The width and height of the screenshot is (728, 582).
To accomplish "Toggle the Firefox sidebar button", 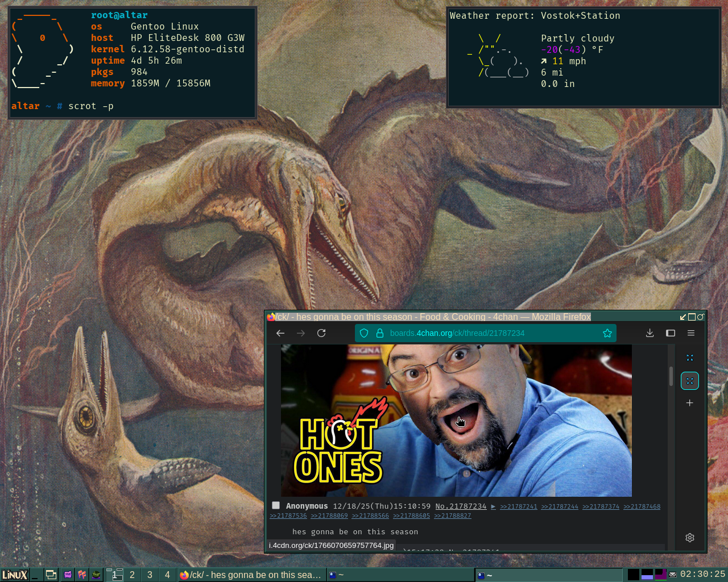I will point(671,333).
